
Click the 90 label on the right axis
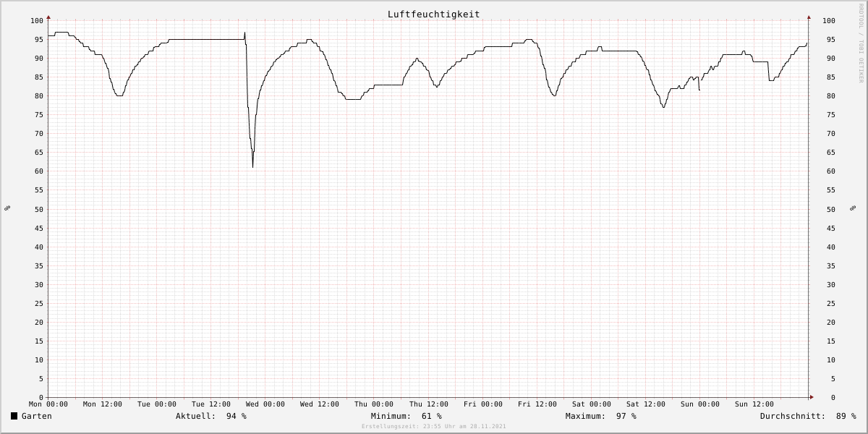click(x=831, y=58)
